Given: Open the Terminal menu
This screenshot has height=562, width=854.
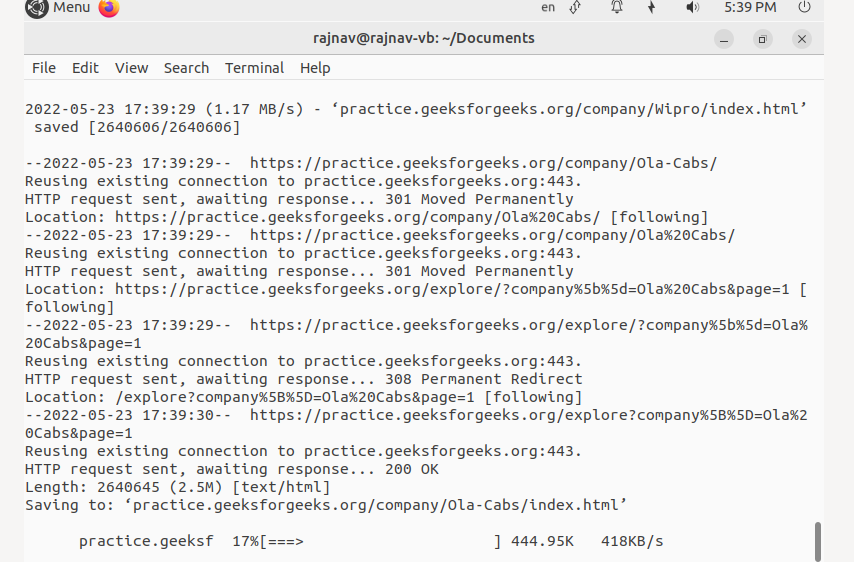Looking at the screenshot, I should click(254, 68).
